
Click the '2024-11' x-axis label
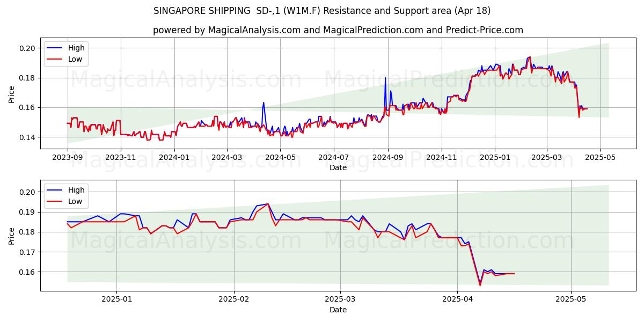click(x=442, y=157)
